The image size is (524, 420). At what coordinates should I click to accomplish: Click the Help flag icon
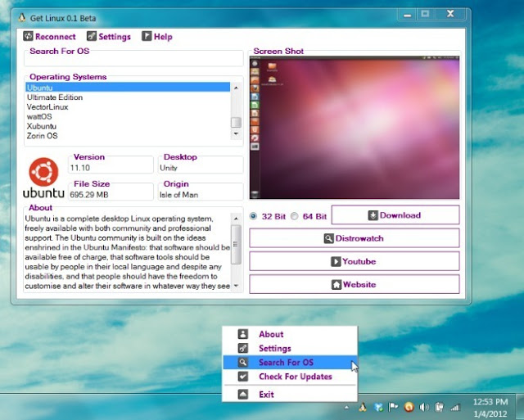pyautogui.click(x=147, y=36)
